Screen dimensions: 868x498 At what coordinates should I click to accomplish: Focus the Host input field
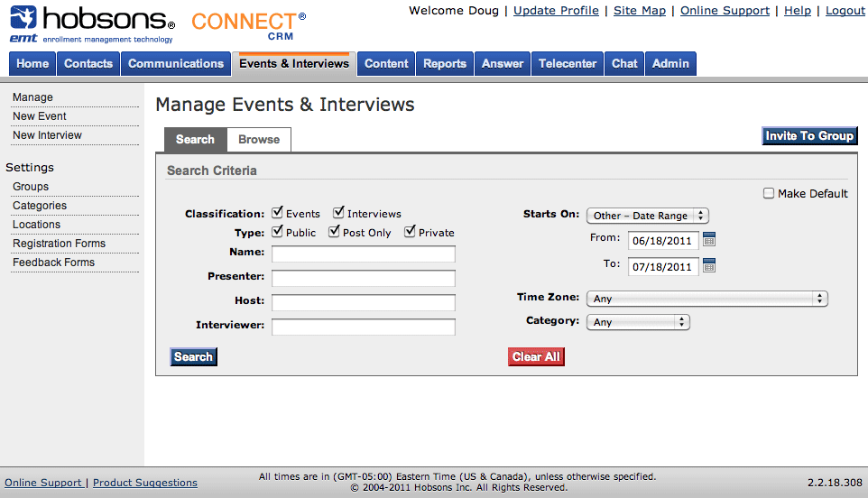[x=363, y=302]
